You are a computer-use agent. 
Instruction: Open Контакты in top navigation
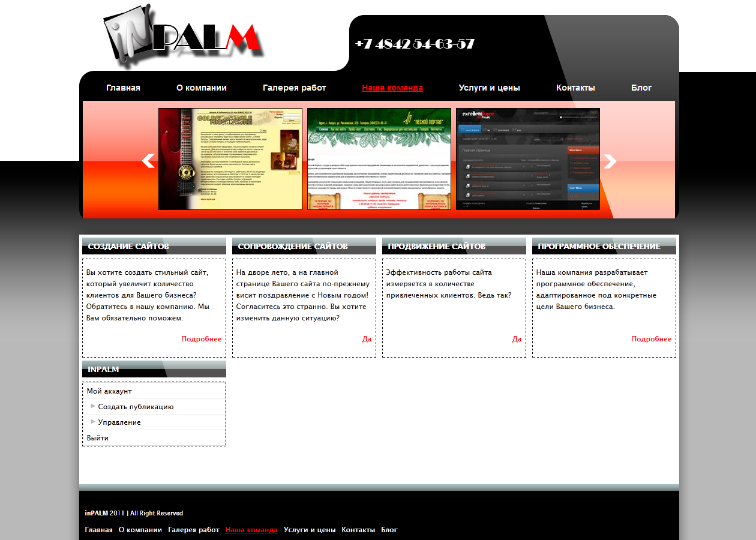coord(575,88)
